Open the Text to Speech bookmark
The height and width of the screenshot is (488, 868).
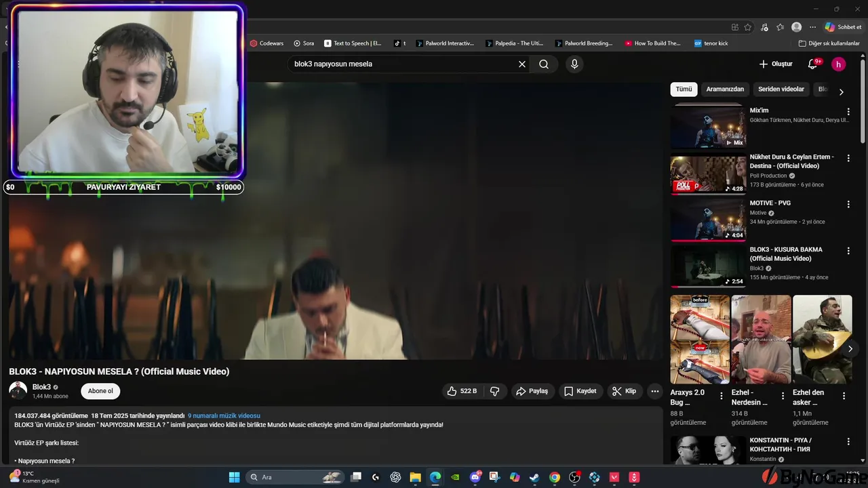[353, 43]
